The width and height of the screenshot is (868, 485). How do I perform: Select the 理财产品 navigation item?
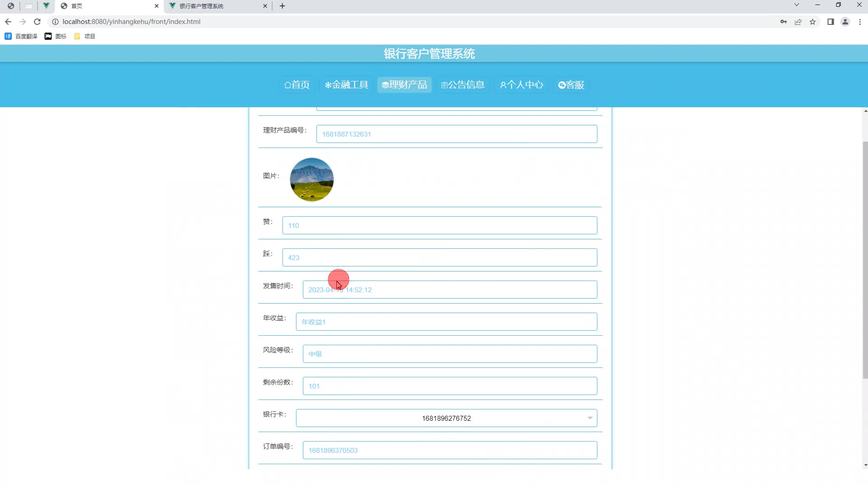tap(404, 85)
